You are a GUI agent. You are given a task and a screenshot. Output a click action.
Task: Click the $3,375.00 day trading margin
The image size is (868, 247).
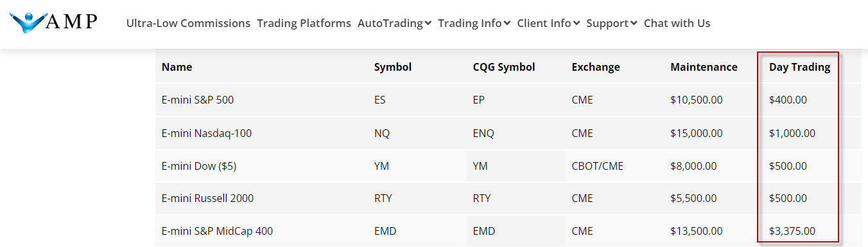point(792,231)
